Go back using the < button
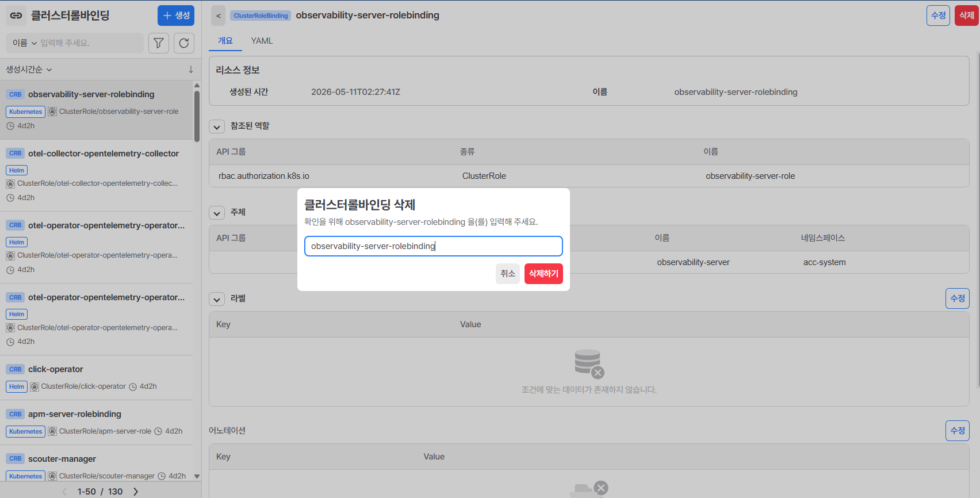 219,16
